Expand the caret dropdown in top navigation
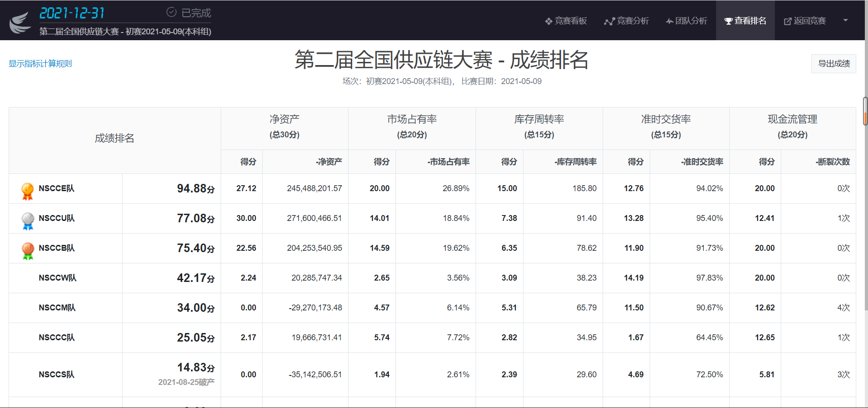The width and height of the screenshot is (868, 408). tap(845, 20)
